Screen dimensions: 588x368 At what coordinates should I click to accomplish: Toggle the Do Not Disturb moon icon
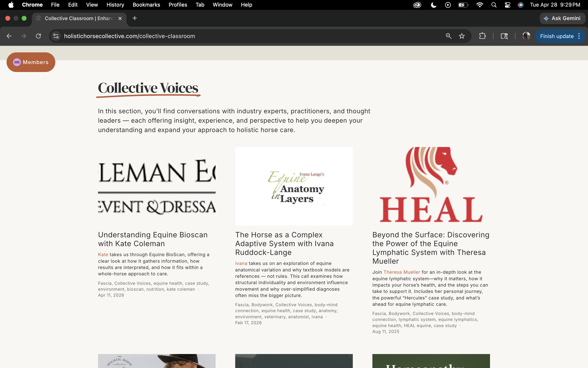coord(433,5)
